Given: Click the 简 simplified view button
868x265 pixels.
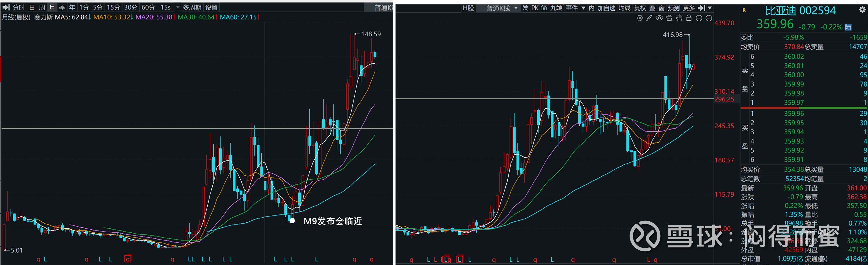Looking at the screenshot, I should pyautogui.click(x=544, y=8).
